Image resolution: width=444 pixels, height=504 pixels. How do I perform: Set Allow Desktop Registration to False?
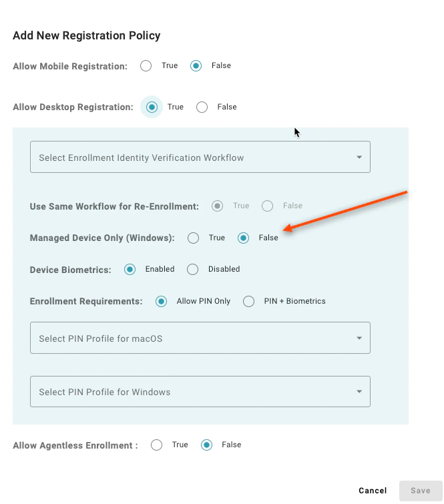tap(202, 107)
